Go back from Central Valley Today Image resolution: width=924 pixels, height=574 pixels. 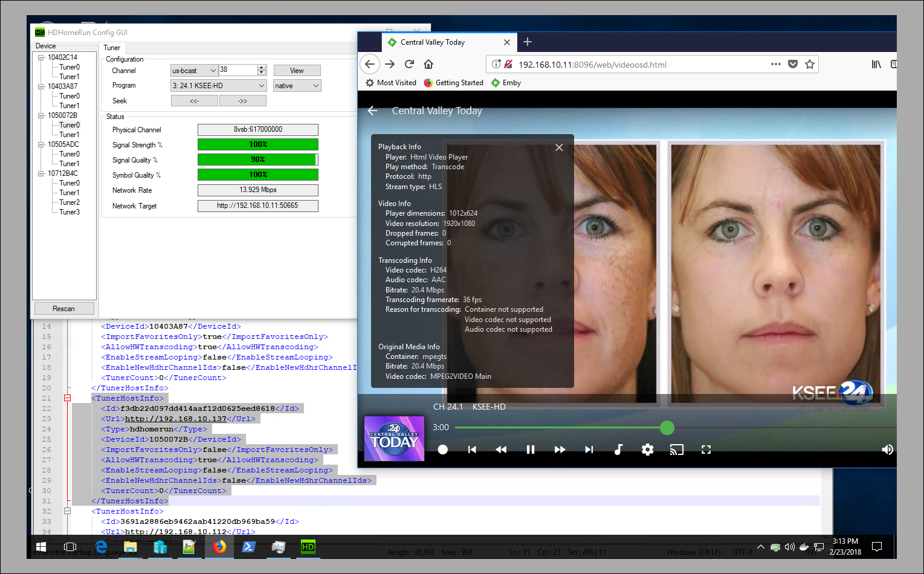[373, 111]
